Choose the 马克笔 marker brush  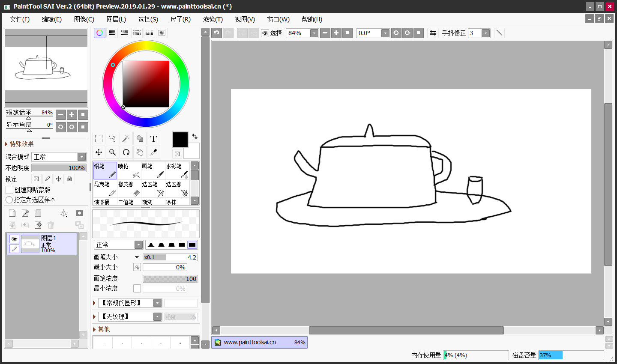[x=105, y=188]
